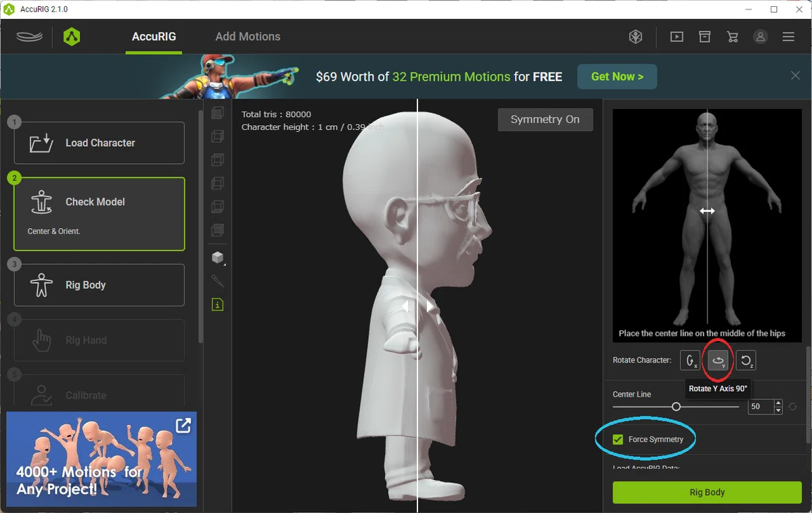Switch to the AccuRIG tab

tap(154, 37)
